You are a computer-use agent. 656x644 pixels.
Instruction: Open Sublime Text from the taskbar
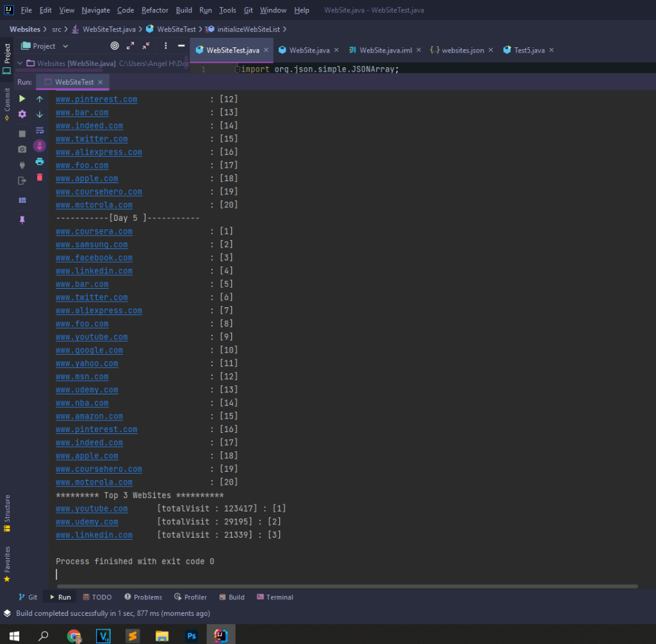point(133,636)
